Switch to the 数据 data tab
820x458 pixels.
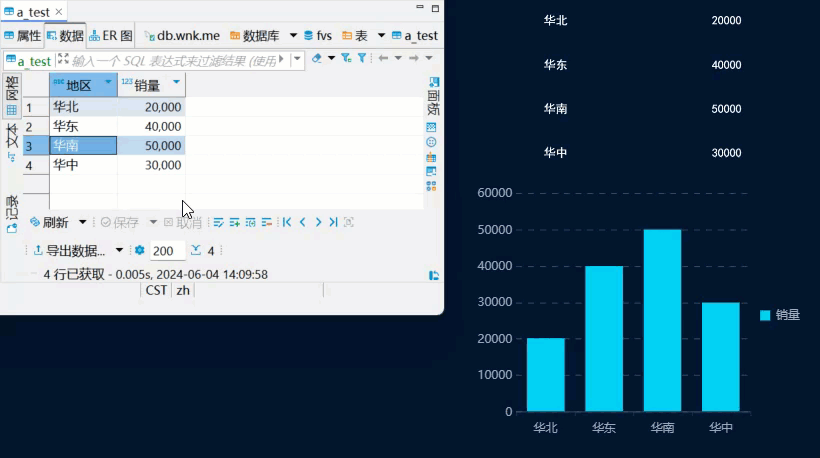pyautogui.click(x=65, y=36)
